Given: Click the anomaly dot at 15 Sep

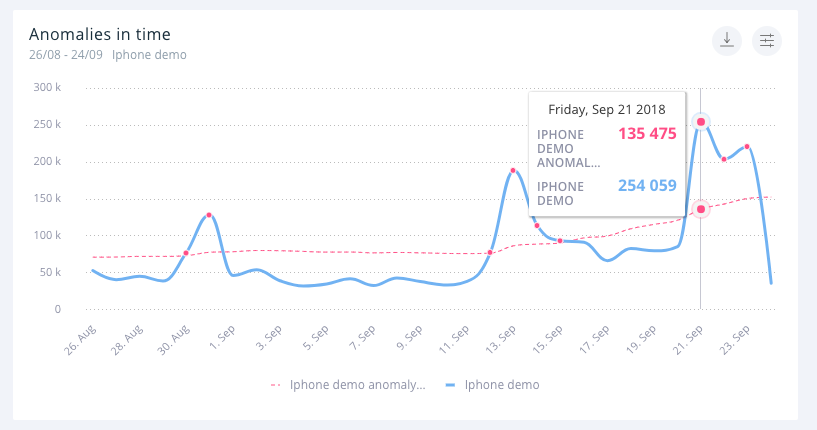Looking at the screenshot, I should point(560,241).
